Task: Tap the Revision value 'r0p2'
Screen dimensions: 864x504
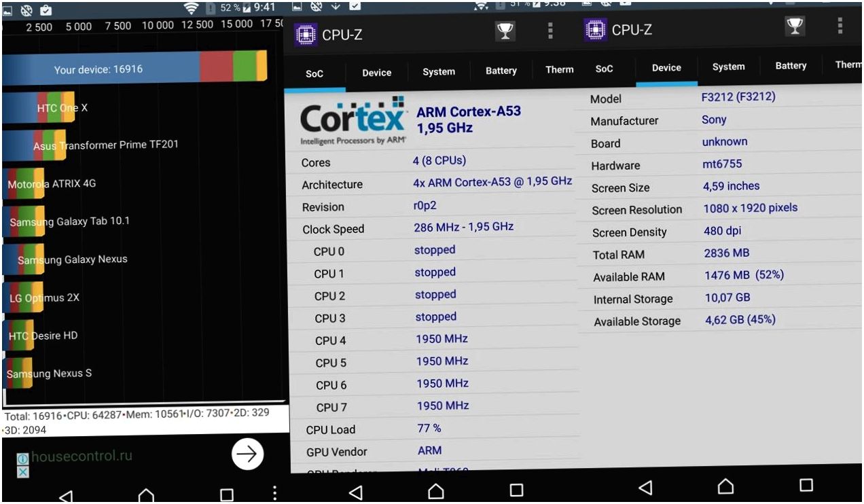Action: (x=427, y=206)
